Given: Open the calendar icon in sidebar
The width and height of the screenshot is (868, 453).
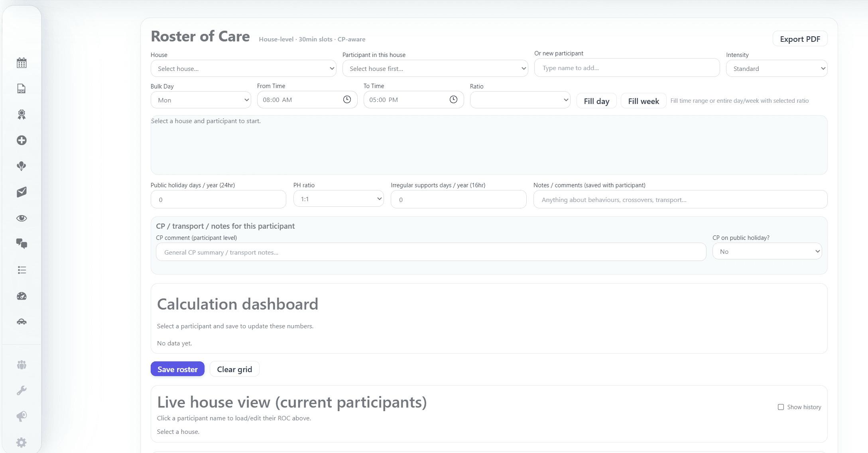Looking at the screenshot, I should (22, 63).
